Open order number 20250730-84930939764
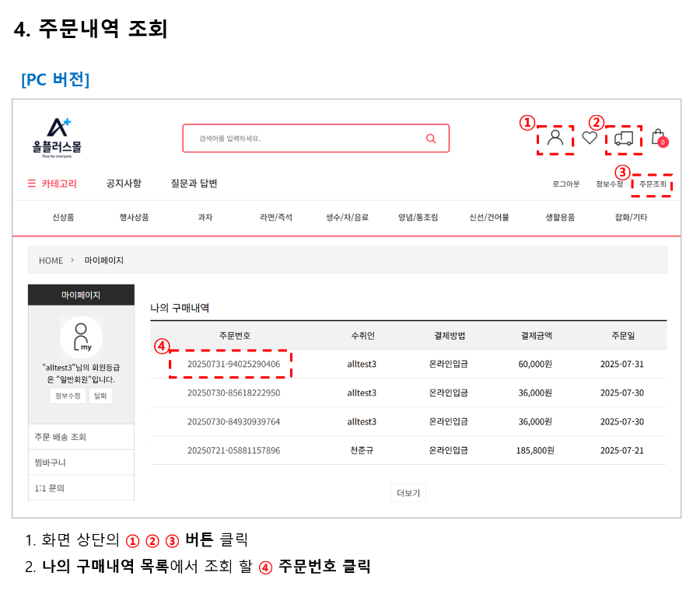700x590 pixels. (x=233, y=422)
